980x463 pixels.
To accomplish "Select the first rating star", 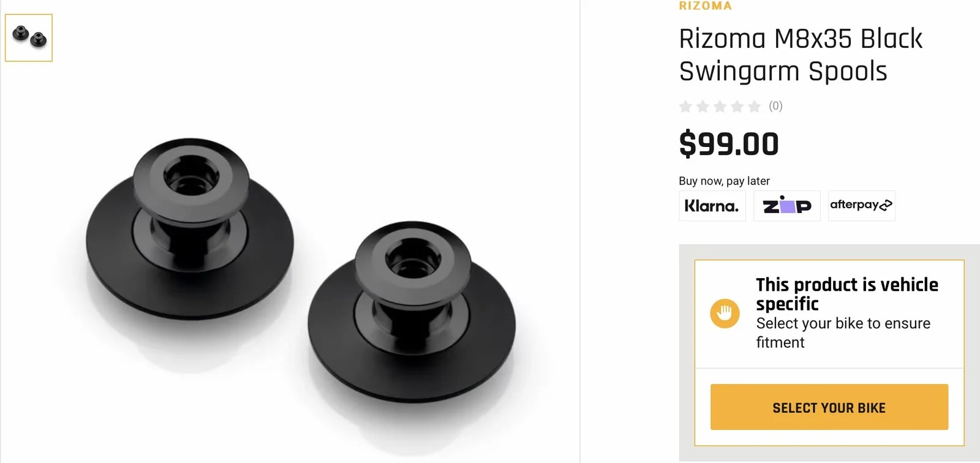I will click(x=685, y=107).
